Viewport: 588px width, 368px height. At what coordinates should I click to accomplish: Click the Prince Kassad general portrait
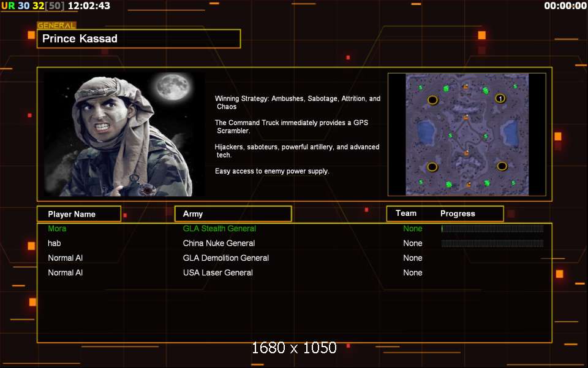coord(124,134)
